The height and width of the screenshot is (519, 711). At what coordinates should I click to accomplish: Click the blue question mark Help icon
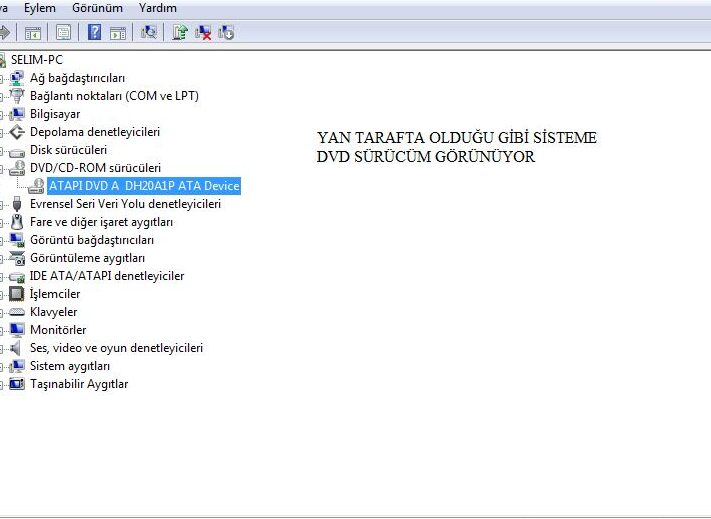[x=94, y=32]
